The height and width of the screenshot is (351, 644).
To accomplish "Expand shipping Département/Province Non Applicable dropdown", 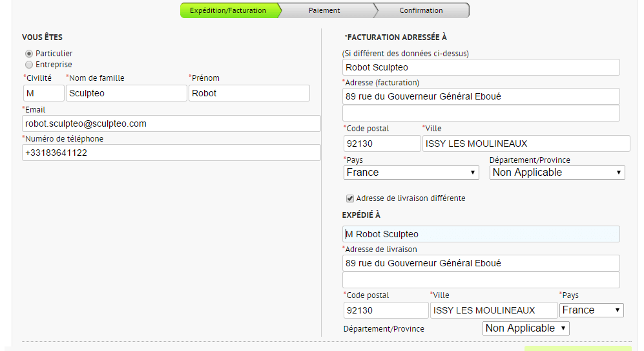I will 526,328.
